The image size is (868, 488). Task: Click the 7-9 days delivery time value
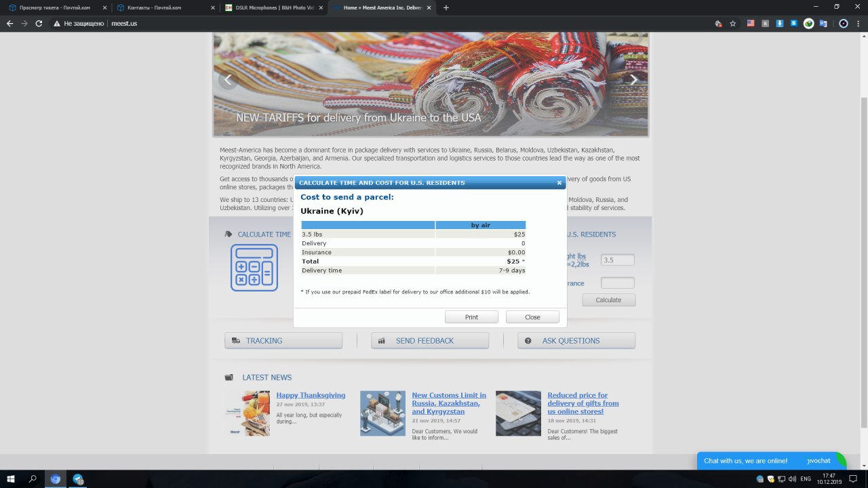click(x=512, y=270)
